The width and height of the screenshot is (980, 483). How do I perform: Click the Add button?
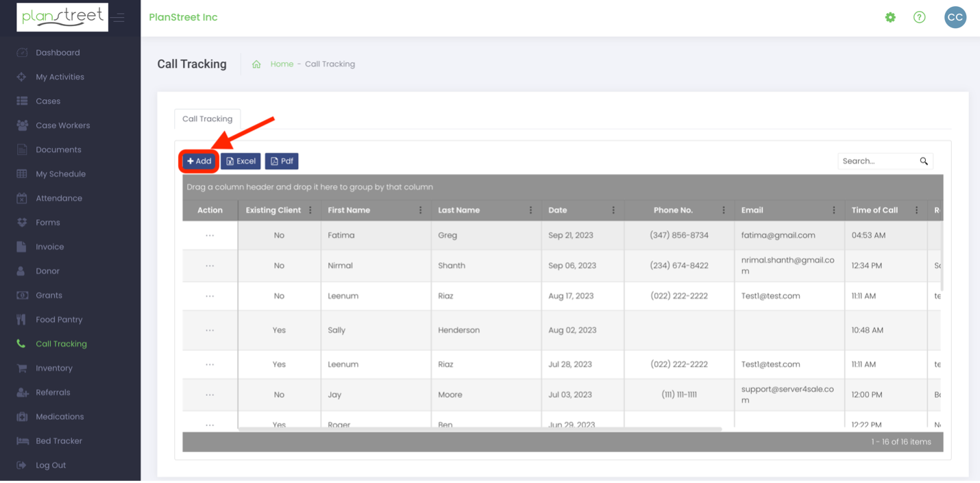pyautogui.click(x=199, y=161)
